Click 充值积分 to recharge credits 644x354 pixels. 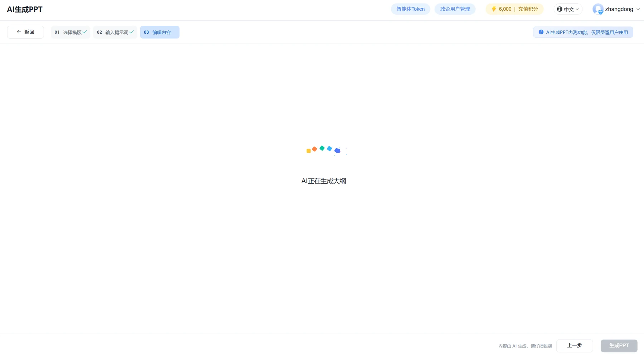[x=528, y=9]
